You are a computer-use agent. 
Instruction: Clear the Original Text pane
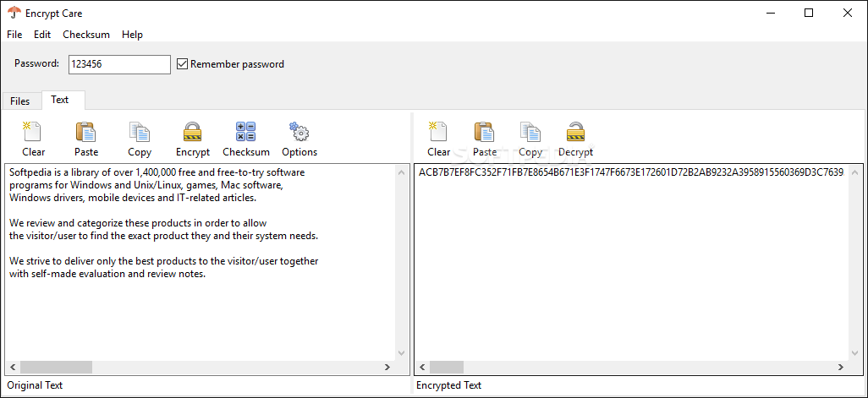point(33,140)
